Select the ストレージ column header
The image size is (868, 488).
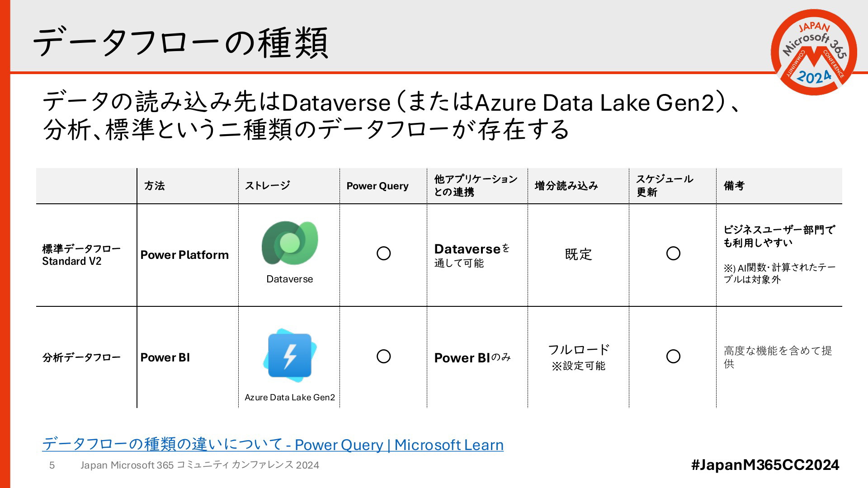[267, 186]
